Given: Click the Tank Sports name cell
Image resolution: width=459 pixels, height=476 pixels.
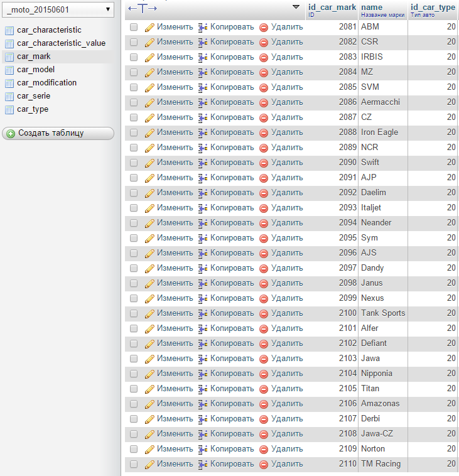Looking at the screenshot, I should (383, 313).
